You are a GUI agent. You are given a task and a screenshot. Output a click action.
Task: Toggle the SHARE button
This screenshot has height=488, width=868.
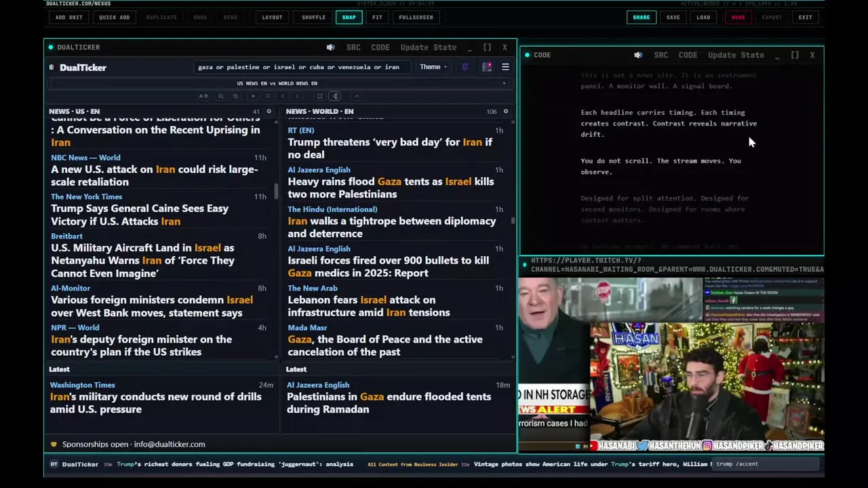pyautogui.click(x=641, y=18)
